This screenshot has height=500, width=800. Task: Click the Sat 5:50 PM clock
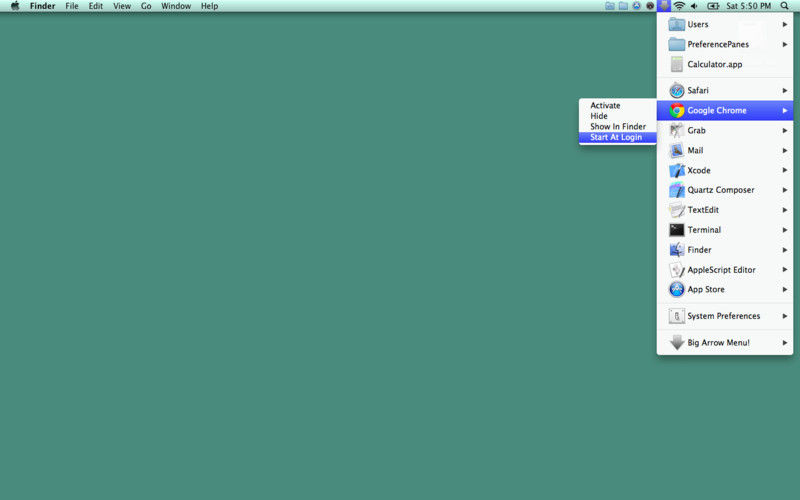[x=748, y=6]
